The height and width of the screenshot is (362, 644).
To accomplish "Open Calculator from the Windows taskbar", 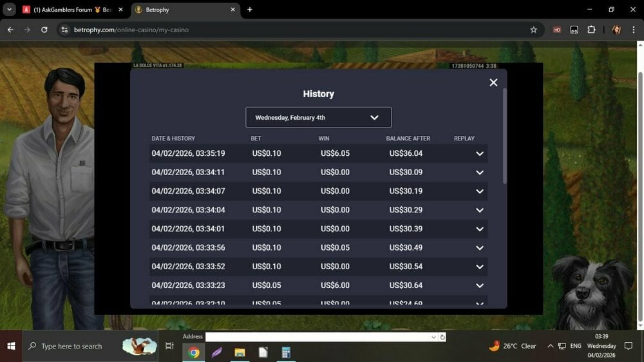I will [x=285, y=352].
